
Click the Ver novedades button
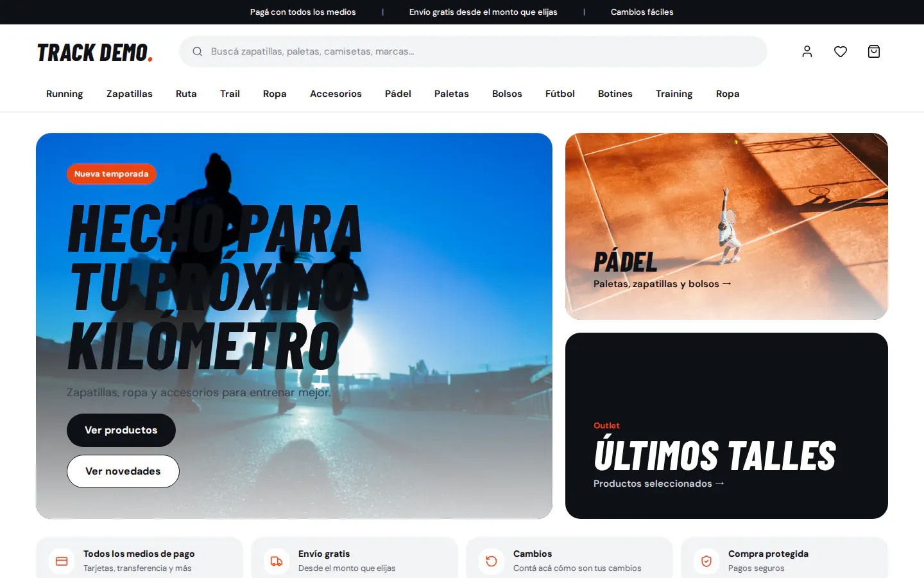point(123,471)
